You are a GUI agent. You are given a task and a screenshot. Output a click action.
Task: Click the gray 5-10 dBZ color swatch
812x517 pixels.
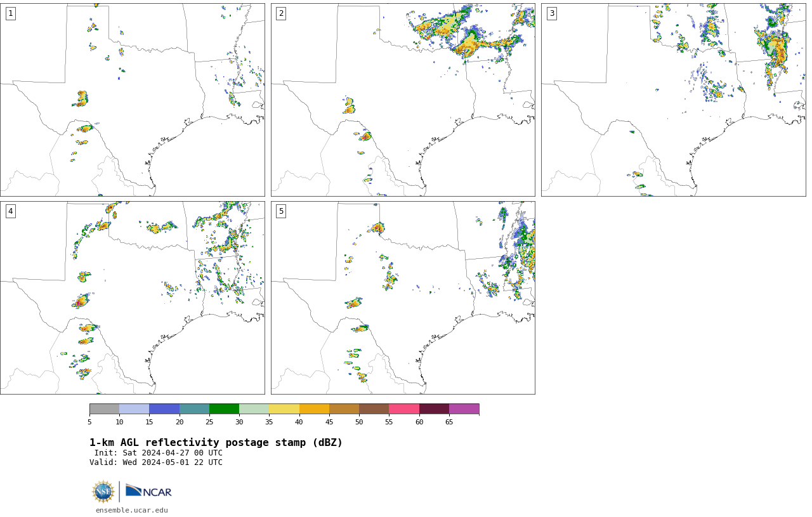104,409
